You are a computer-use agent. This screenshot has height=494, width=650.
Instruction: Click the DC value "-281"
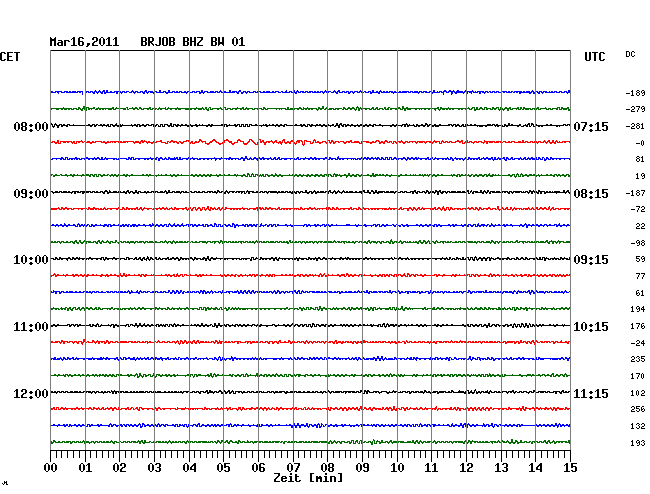click(x=635, y=126)
